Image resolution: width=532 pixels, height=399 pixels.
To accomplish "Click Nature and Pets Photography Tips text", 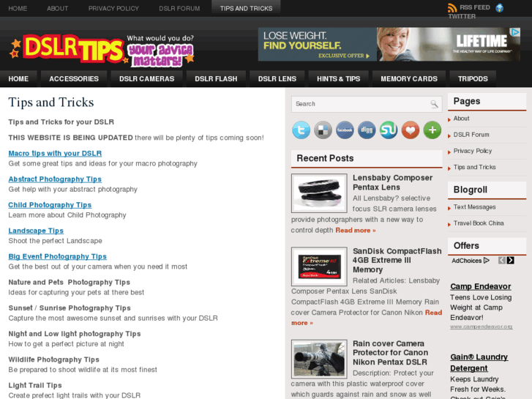I will pos(70,283).
